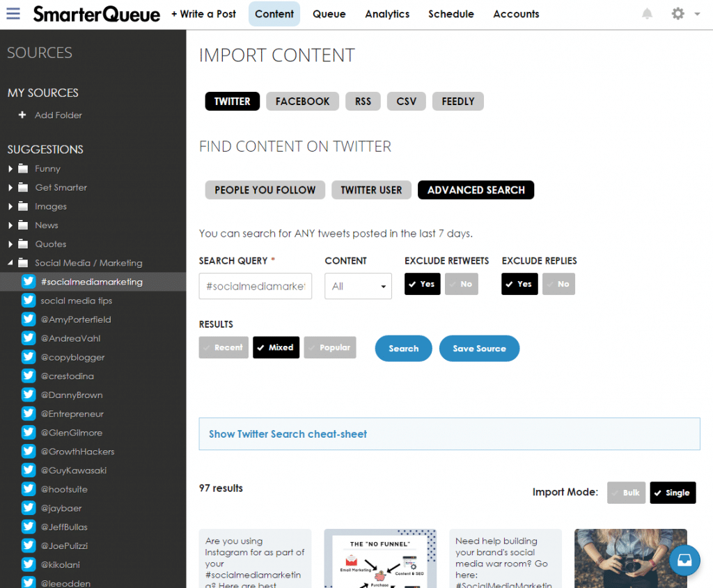Expand the Quotes suggestions folder

(10, 244)
